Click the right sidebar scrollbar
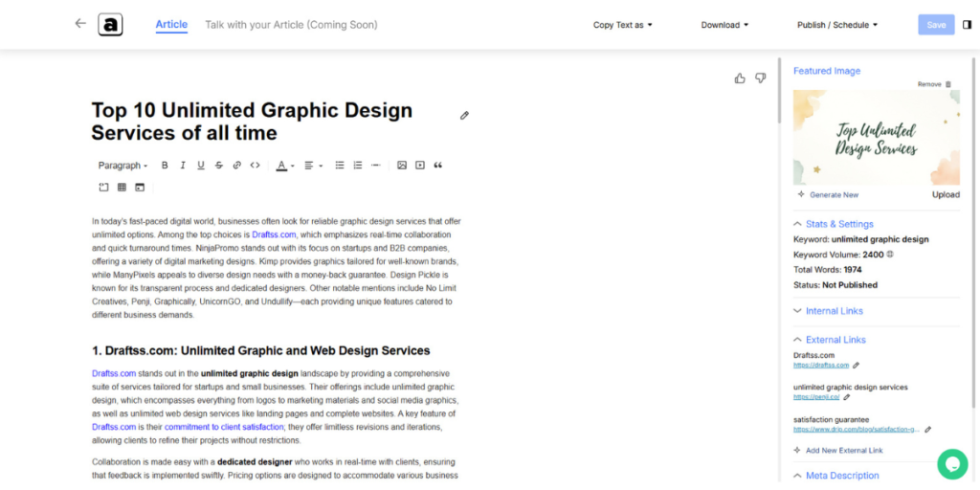This screenshot has width=980, height=490. pos(973,233)
